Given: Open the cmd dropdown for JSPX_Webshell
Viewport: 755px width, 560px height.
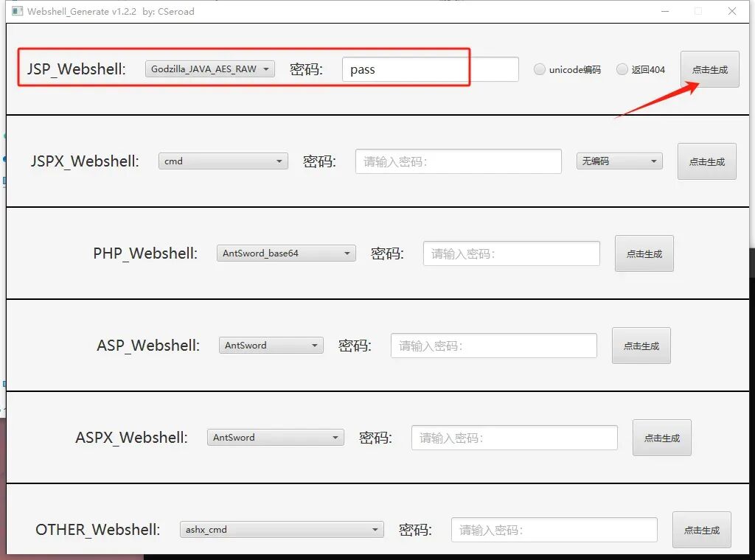Looking at the screenshot, I should point(223,161).
